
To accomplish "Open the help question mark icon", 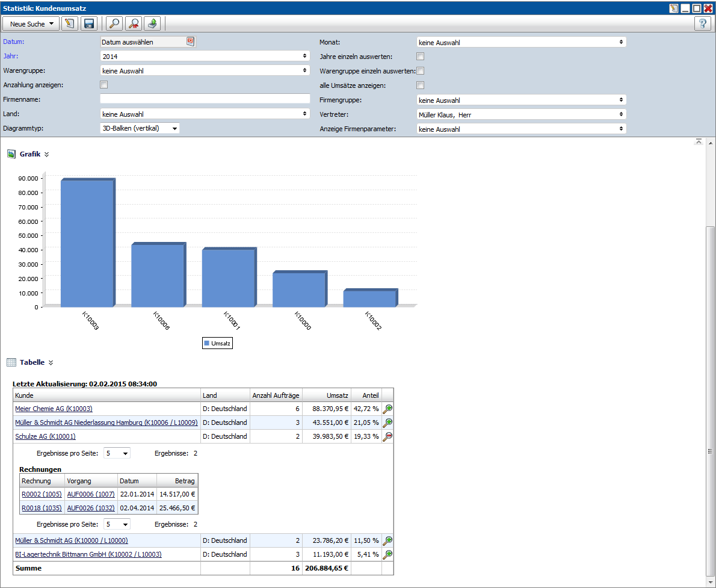I will (x=702, y=23).
